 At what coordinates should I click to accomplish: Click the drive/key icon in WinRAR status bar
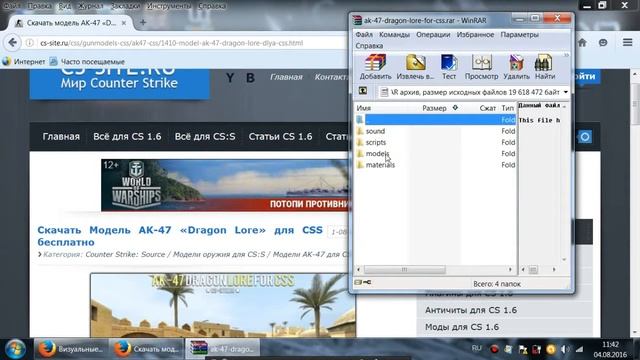[x=362, y=282]
